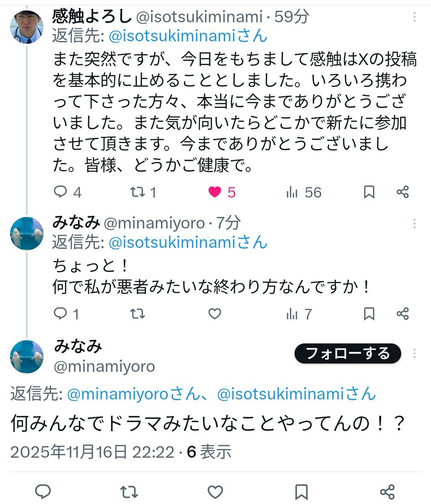Screen dimensions: 431x504
Task: Repost the main ドラマみたいな post
Action: click(x=129, y=491)
